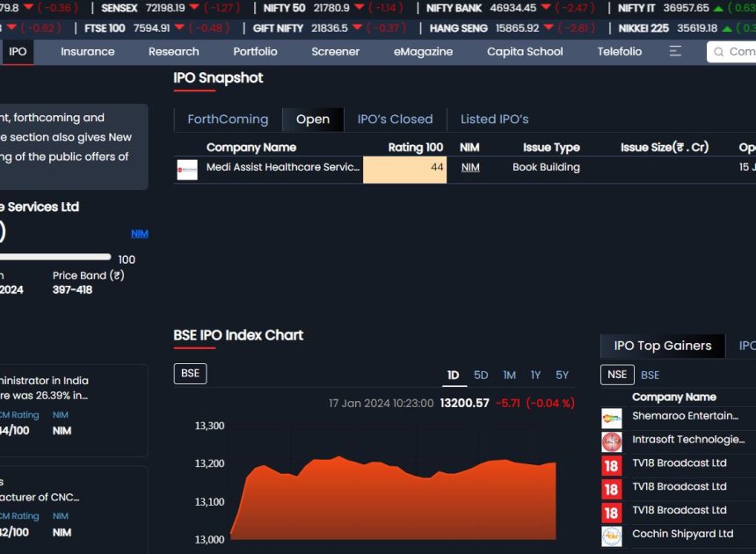Viewport: 756px width, 554px height.
Task: Open the hamburger more-menu icon
Action: 675,51
